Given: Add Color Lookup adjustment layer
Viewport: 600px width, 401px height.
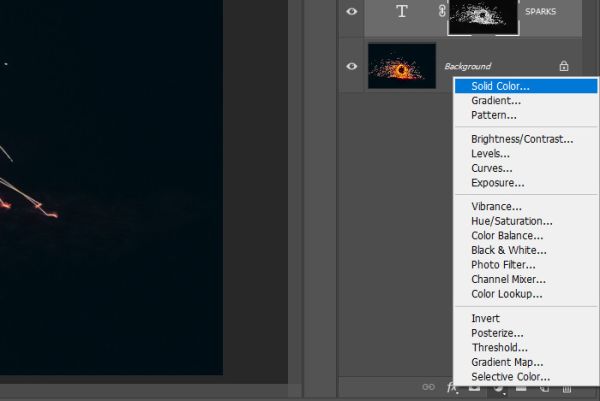Looking at the screenshot, I should (526, 294).
